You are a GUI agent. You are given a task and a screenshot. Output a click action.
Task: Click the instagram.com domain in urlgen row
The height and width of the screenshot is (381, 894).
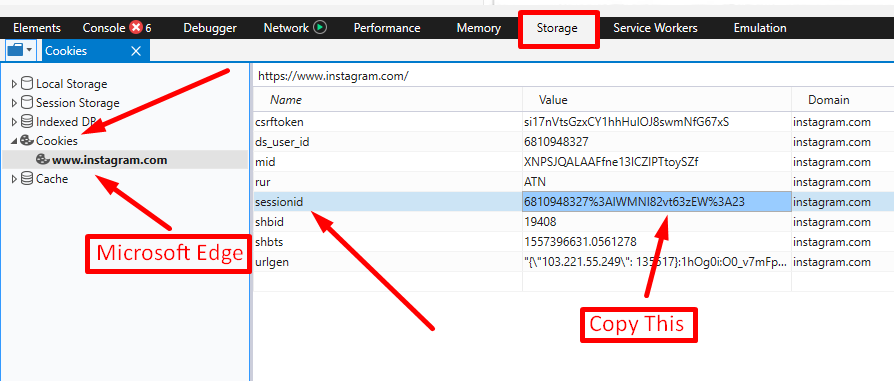pos(832,262)
